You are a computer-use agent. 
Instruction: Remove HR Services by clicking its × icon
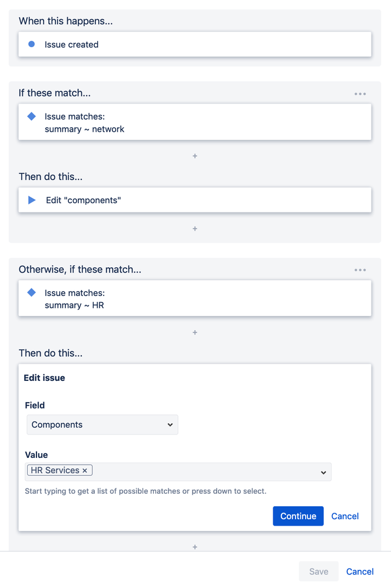(x=85, y=470)
